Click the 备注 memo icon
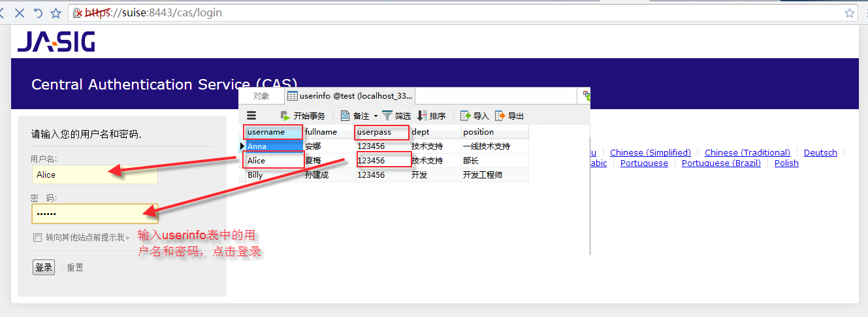Image resolution: width=868 pixels, height=317 pixels. click(346, 116)
